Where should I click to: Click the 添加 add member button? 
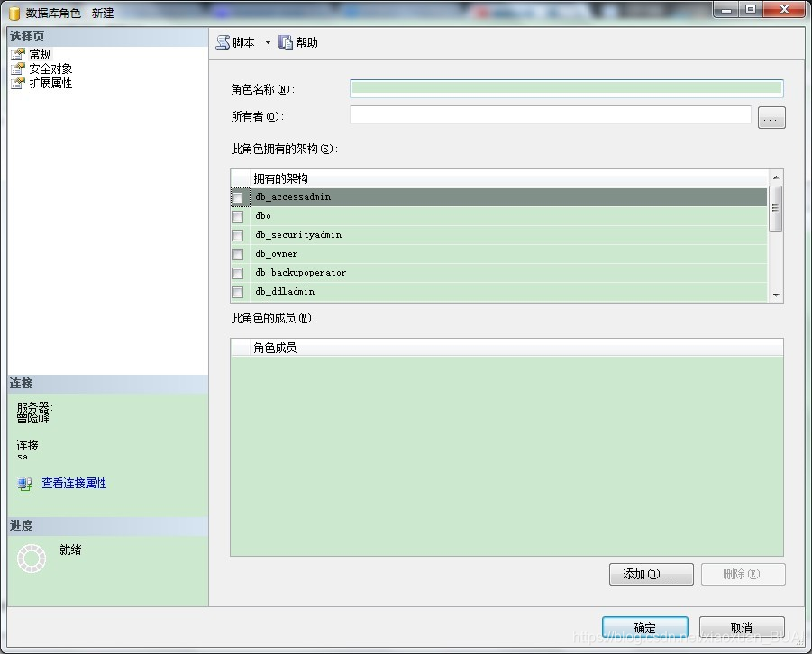coord(651,574)
